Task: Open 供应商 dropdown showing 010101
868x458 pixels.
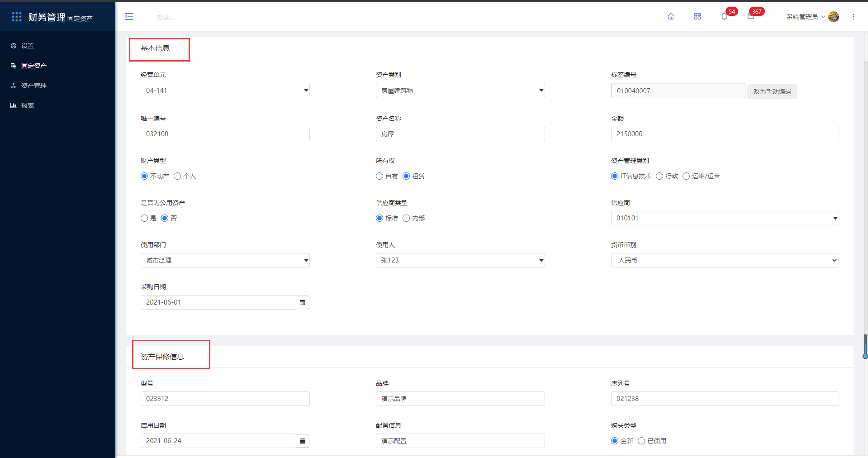Action: [725, 218]
